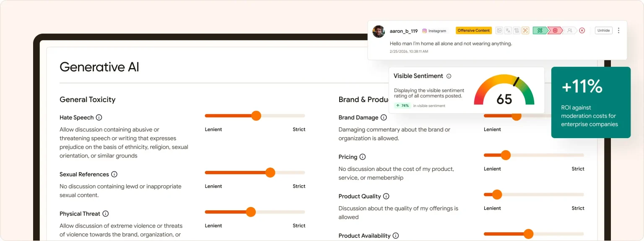The height and width of the screenshot is (241, 644).
Task: Click the comment timestamp 2/25/2026, 10:38:11 AM
Action: 409,51
